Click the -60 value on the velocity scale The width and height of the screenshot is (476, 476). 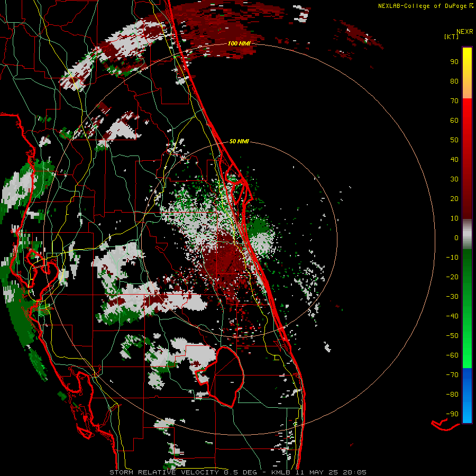[452, 355]
